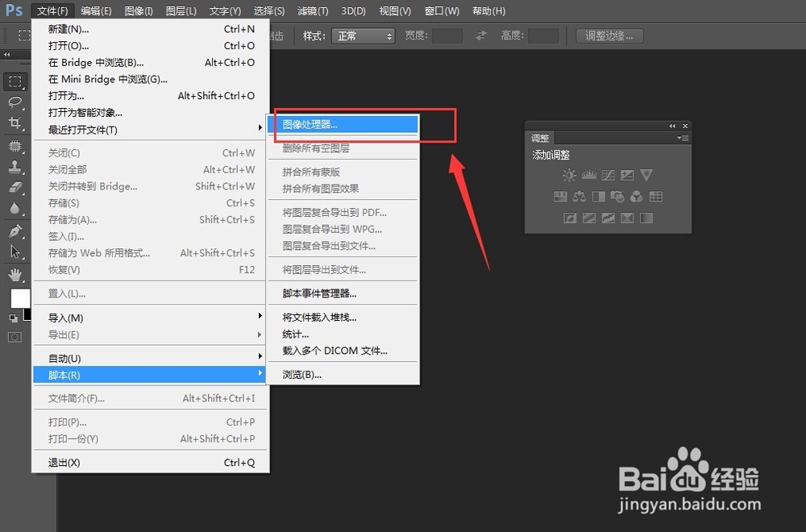Viewport: 806px width, 532px height.
Task: Expand the 导入(M) submenu
Action: coord(150,318)
